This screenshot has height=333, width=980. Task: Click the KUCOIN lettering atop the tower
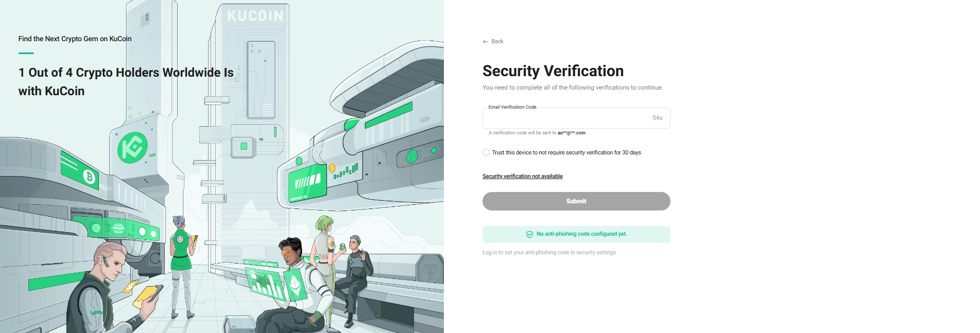(x=255, y=16)
